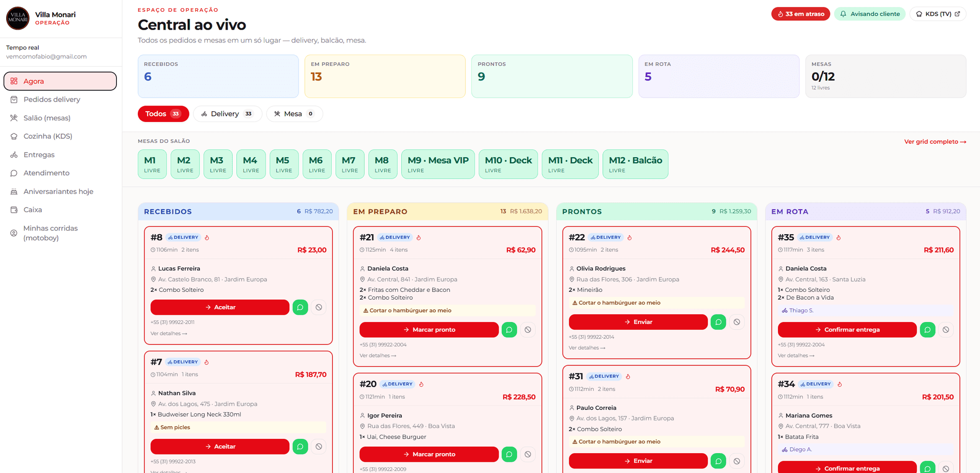The width and height of the screenshot is (980, 473).
Task: Click the Prontos summary card
Action: (552, 76)
